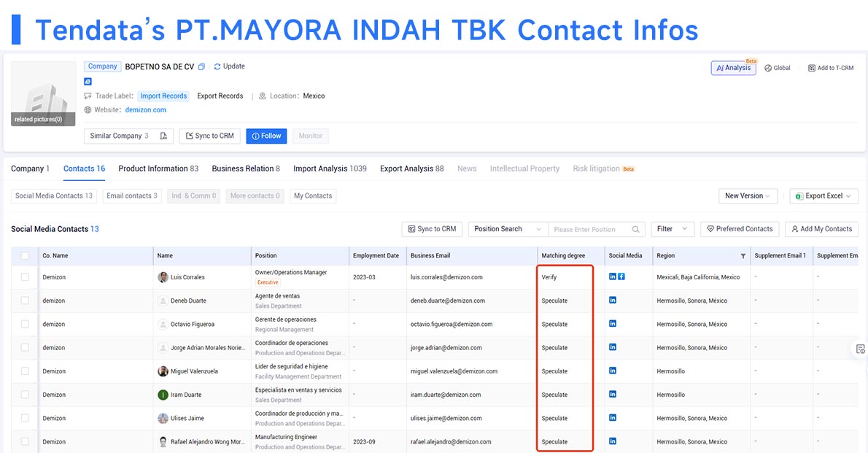Click the search magnifier in position field
This screenshot has width=868, height=453.
[635, 229]
